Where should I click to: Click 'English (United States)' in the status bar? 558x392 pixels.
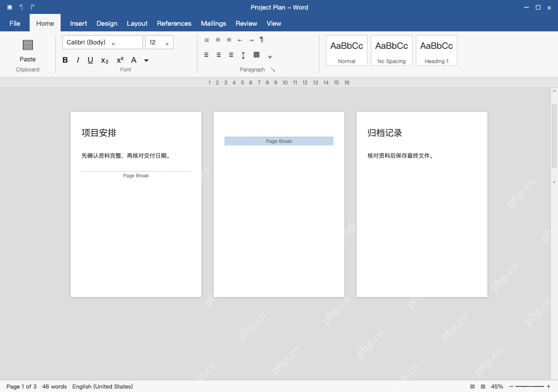pos(102,387)
